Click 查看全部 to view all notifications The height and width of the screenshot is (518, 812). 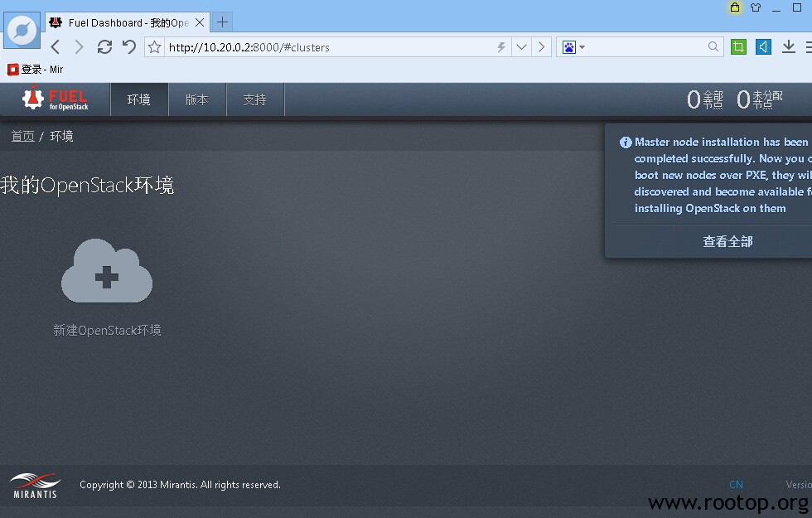pyautogui.click(x=727, y=241)
